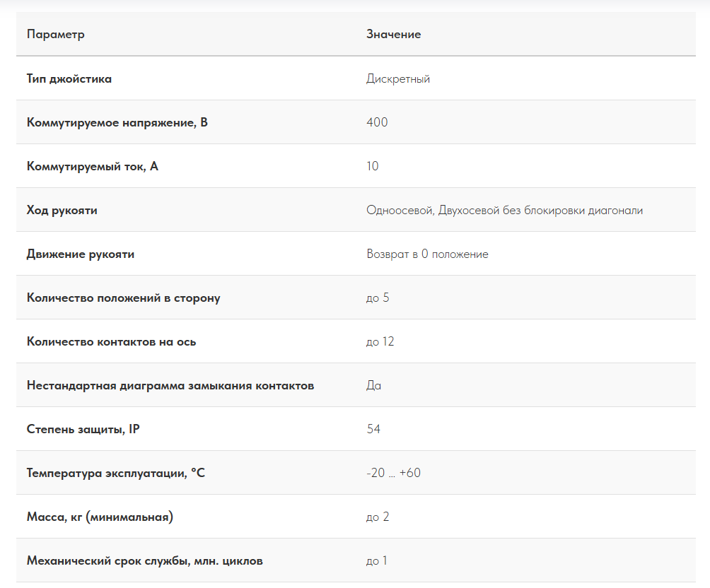Click the value 400 for voltage
This screenshot has height=588, width=710.
pos(377,122)
